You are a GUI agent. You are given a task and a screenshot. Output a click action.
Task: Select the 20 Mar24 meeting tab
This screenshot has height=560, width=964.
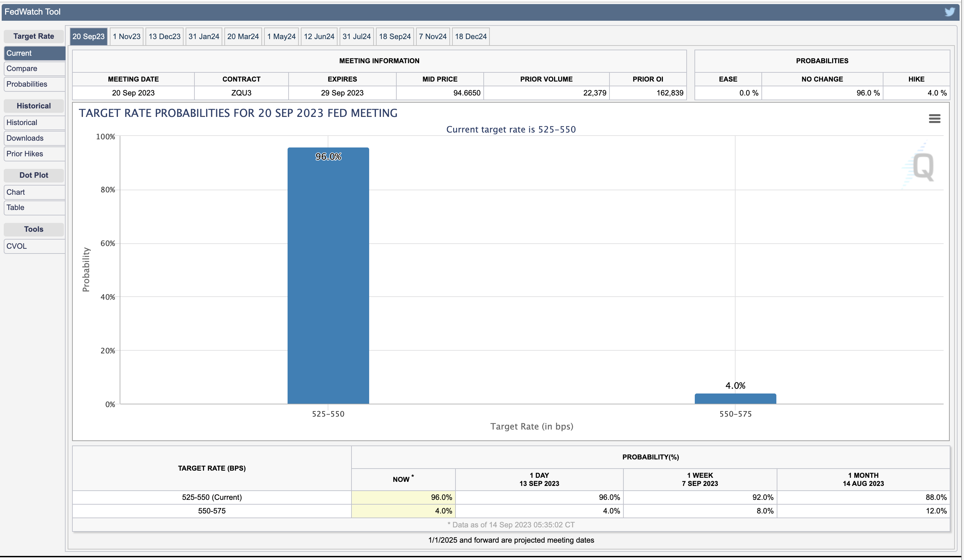(243, 36)
